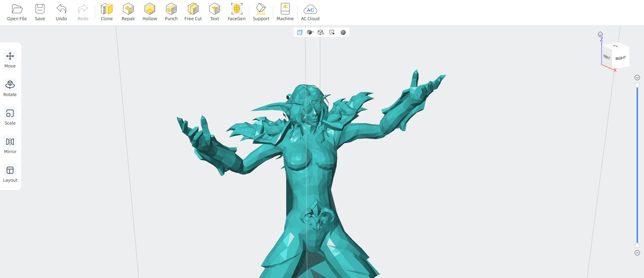Toggle the gray sphere shading mode
The image size is (644, 278).
343,32
